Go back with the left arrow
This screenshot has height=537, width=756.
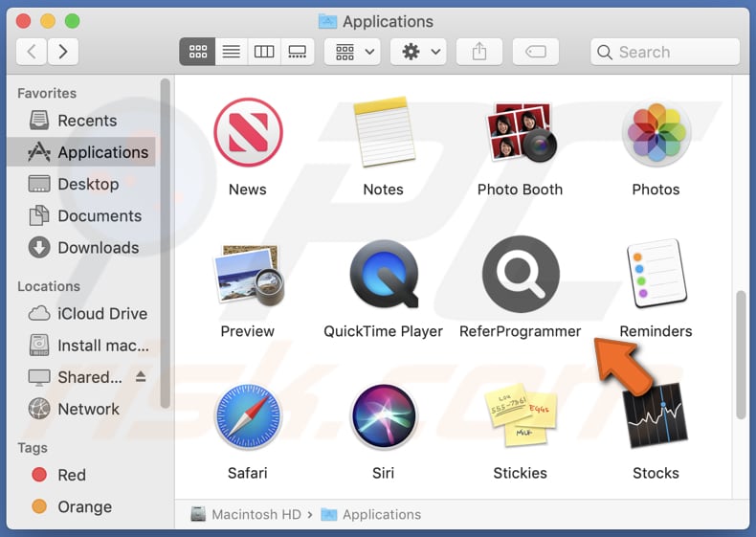tap(32, 52)
